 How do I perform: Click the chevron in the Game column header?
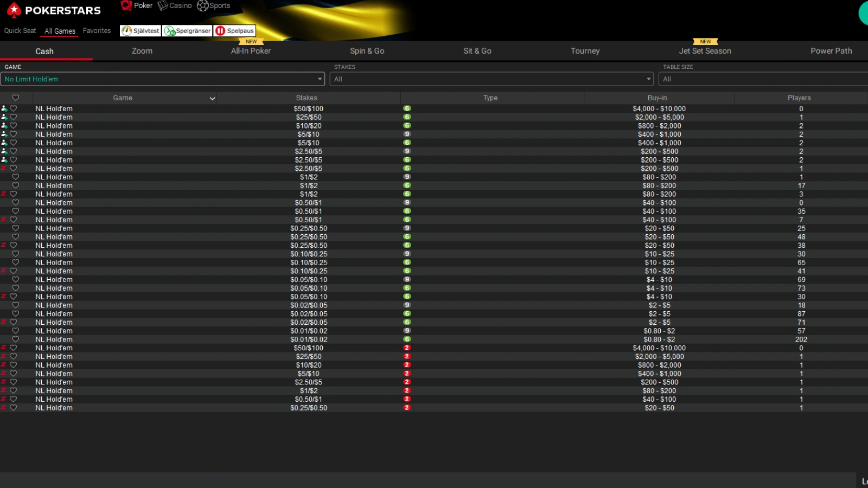tap(212, 99)
